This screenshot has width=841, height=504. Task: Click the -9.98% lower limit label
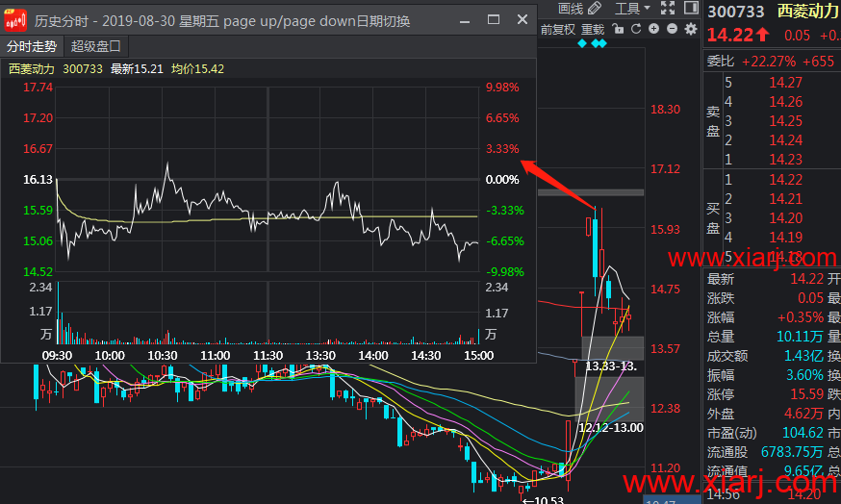tap(505, 272)
